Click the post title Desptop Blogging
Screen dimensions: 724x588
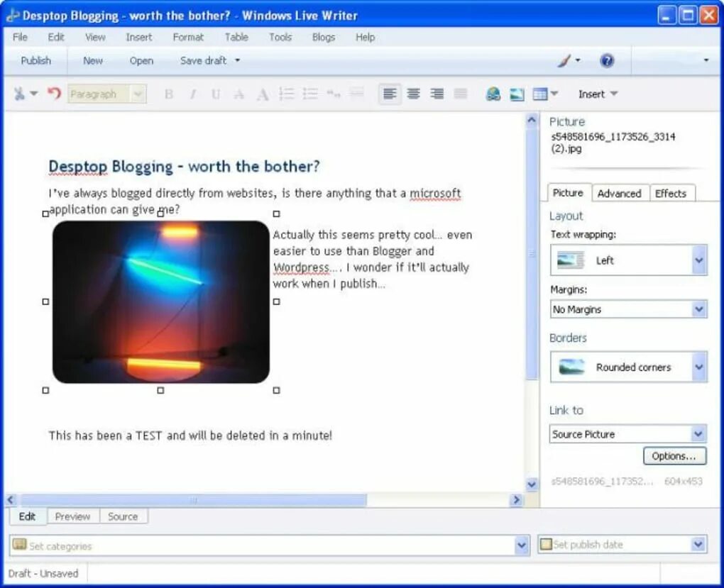pos(184,166)
